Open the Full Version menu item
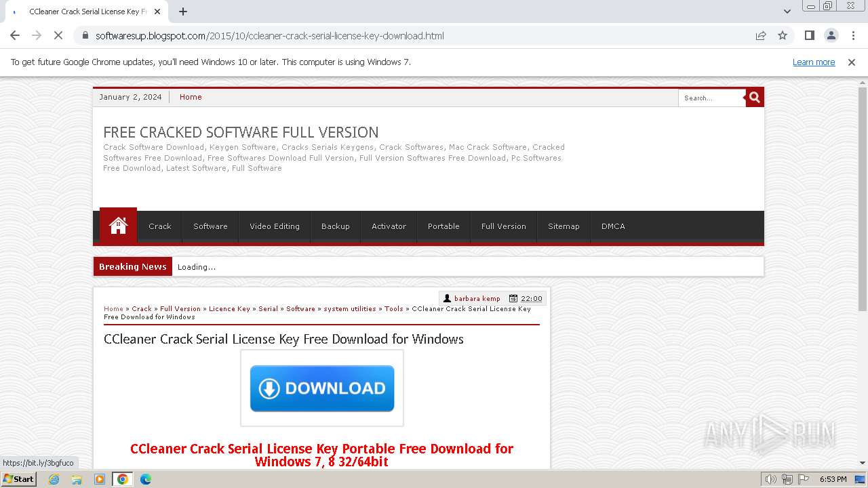Screen dimensions: 868x488 click(x=504, y=226)
